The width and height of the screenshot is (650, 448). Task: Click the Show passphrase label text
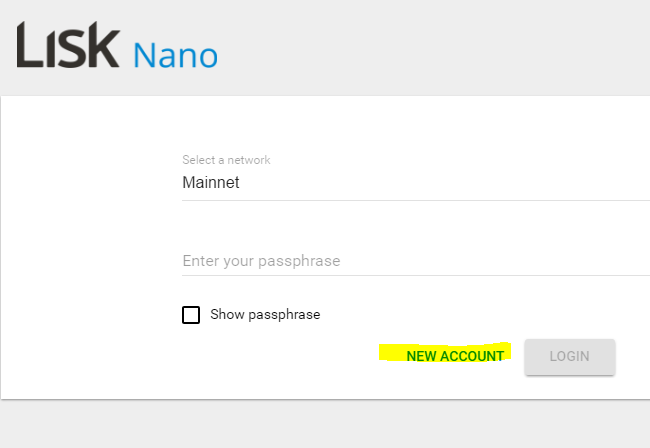265,315
